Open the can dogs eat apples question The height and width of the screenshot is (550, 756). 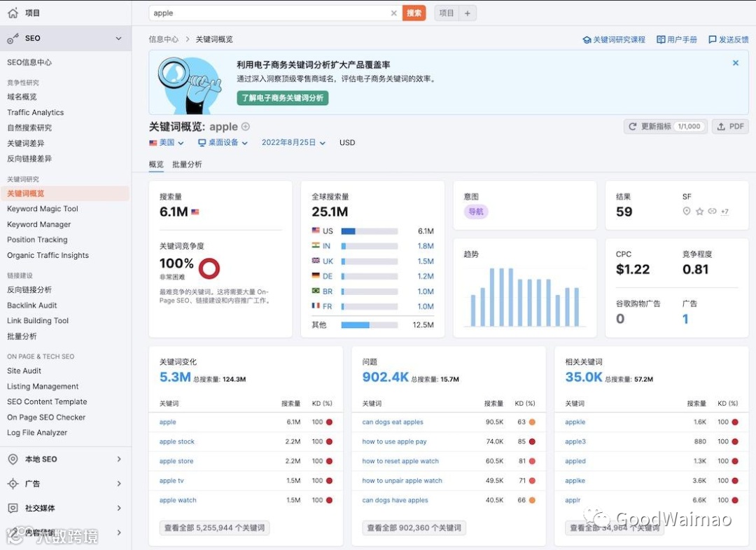click(393, 422)
